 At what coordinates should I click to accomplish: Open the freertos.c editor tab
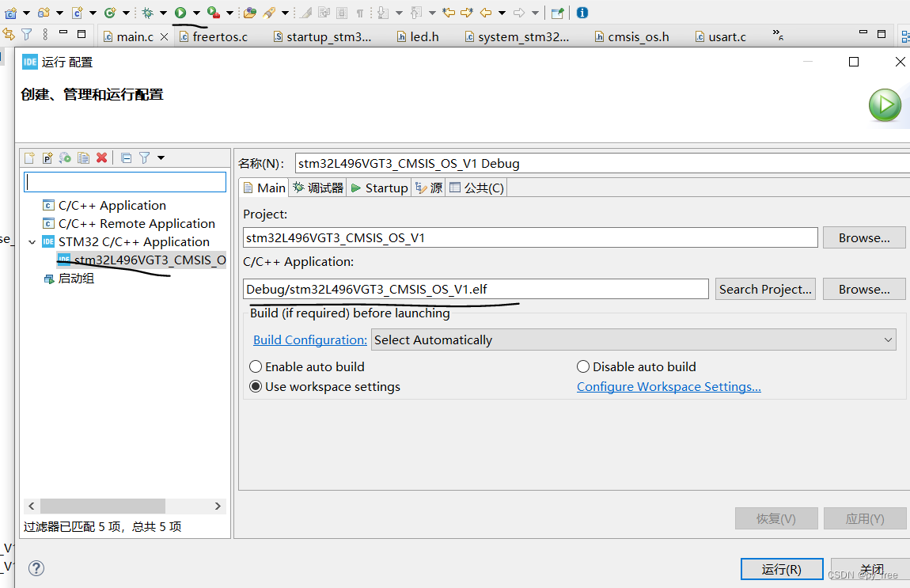(x=214, y=36)
